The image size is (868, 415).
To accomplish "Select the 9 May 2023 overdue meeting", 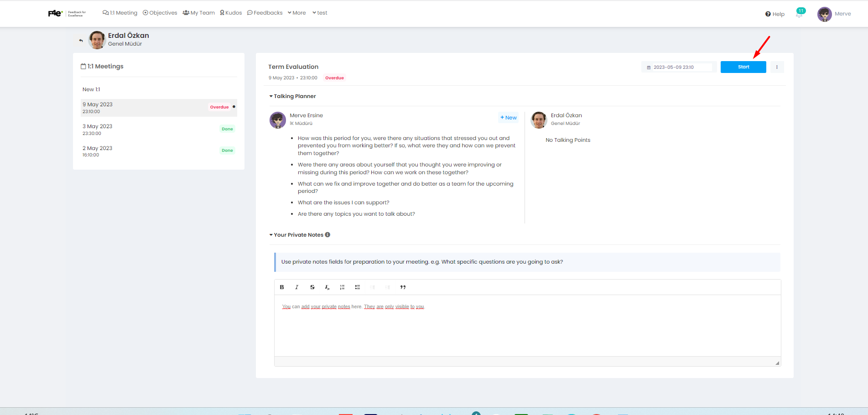I will coord(159,108).
